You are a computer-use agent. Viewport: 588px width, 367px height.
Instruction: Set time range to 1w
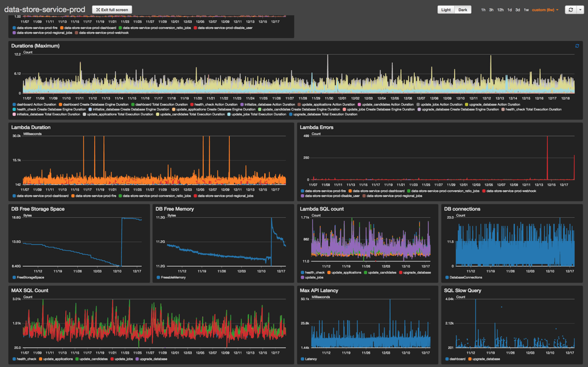[526, 10]
